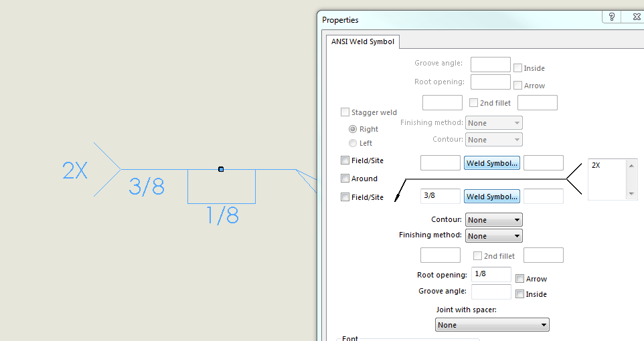Toggle the upper Inside checkbox

point(517,68)
